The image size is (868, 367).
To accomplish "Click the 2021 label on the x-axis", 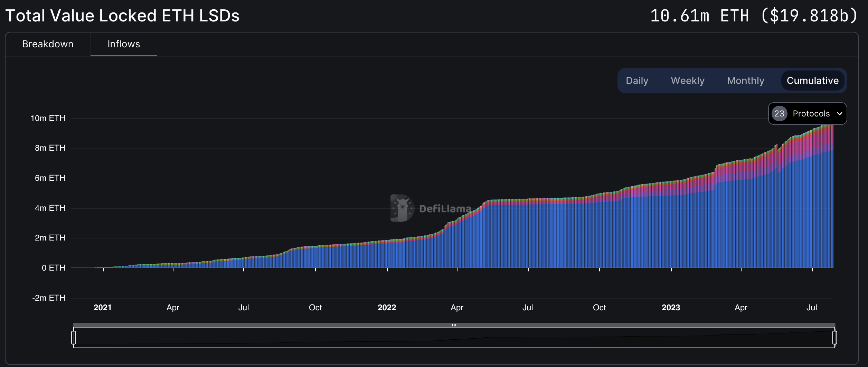I will 103,308.
